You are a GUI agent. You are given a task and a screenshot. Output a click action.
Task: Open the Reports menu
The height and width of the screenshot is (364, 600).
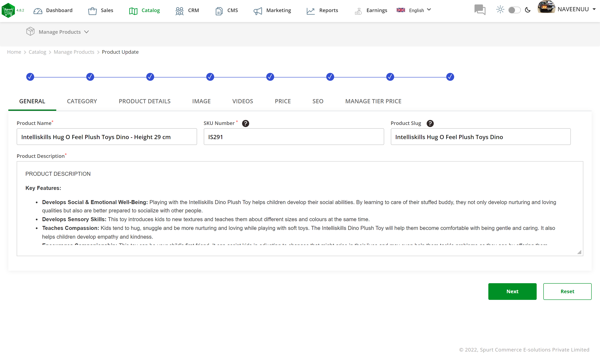click(x=329, y=10)
